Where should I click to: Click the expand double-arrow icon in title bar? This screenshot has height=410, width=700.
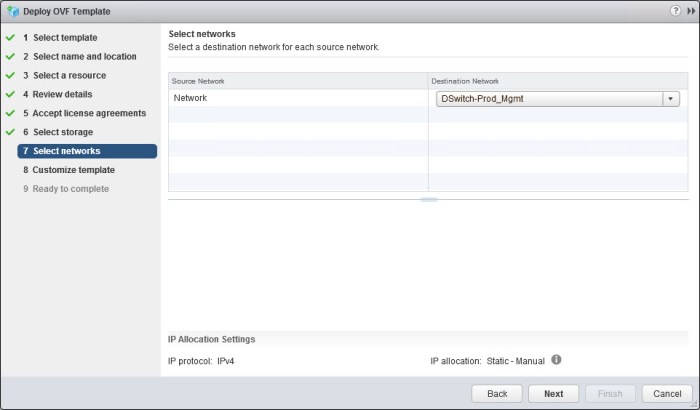690,10
